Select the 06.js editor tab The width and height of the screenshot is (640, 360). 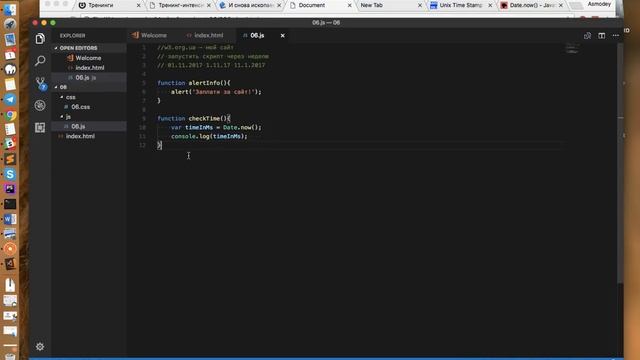pyautogui.click(x=257, y=36)
